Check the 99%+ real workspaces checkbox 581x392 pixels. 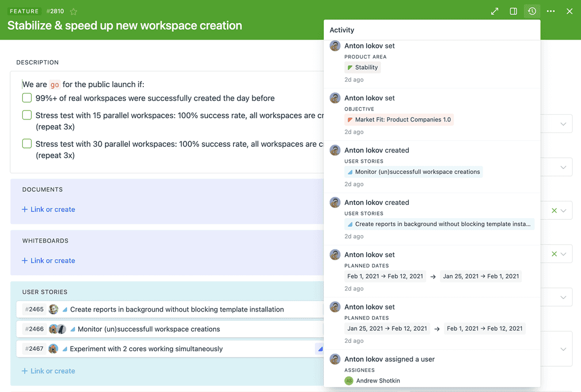(x=27, y=98)
